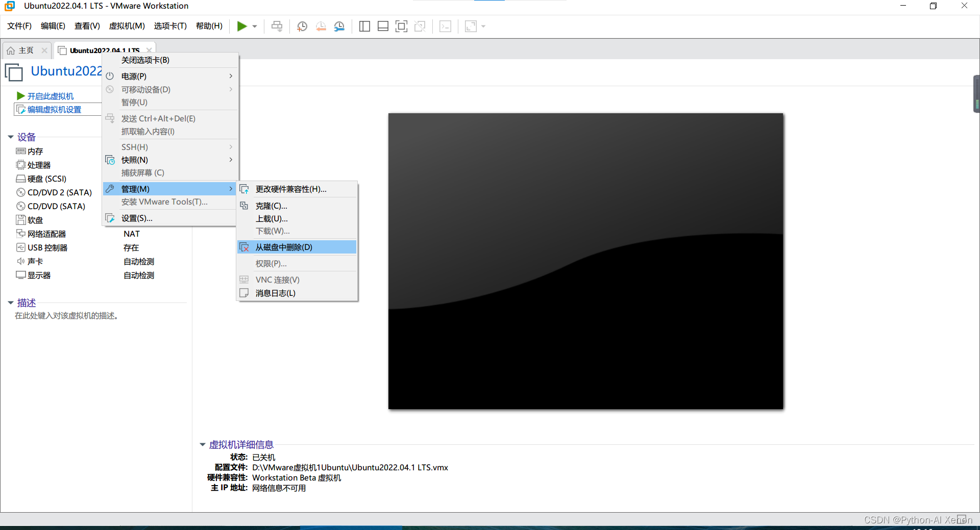Screen dimensions: 980x530
Task: Click the Unity mode toolbar icon
Action: point(420,26)
